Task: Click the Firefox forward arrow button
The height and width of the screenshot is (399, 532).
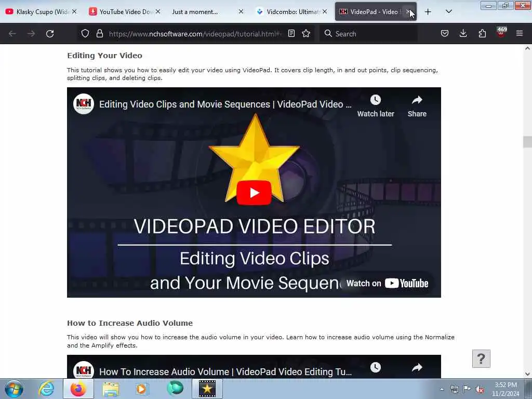Action: point(31,34)
